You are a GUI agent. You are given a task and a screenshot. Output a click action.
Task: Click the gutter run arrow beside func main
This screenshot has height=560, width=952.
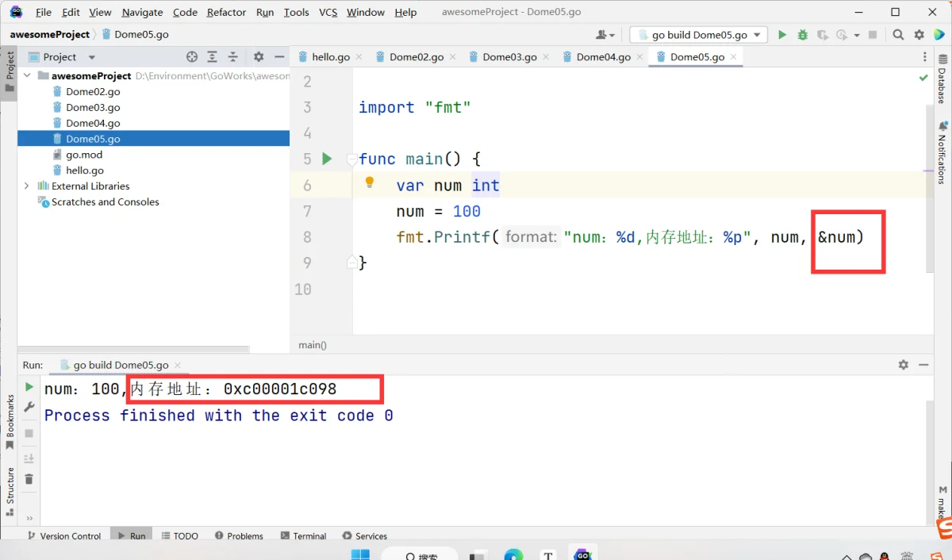pyautogui.click(x=327, y=159)
